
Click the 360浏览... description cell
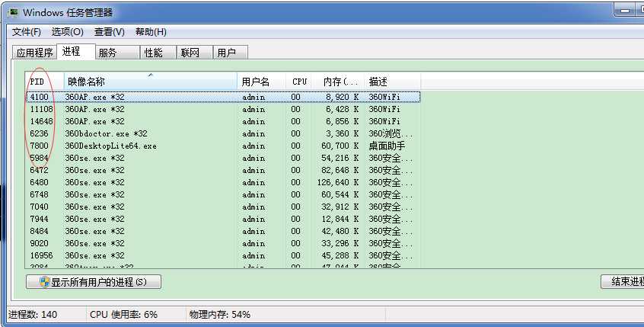coord(391,133)
